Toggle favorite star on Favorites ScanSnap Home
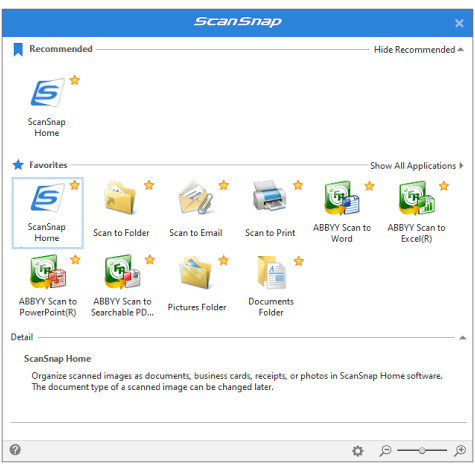Screen dimensions: 475x470 (75, 185)
